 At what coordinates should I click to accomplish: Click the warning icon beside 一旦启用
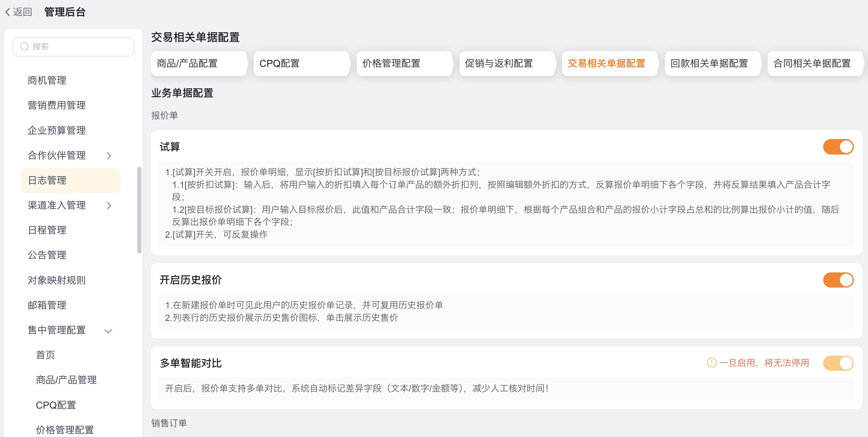(x=711, y=363)
